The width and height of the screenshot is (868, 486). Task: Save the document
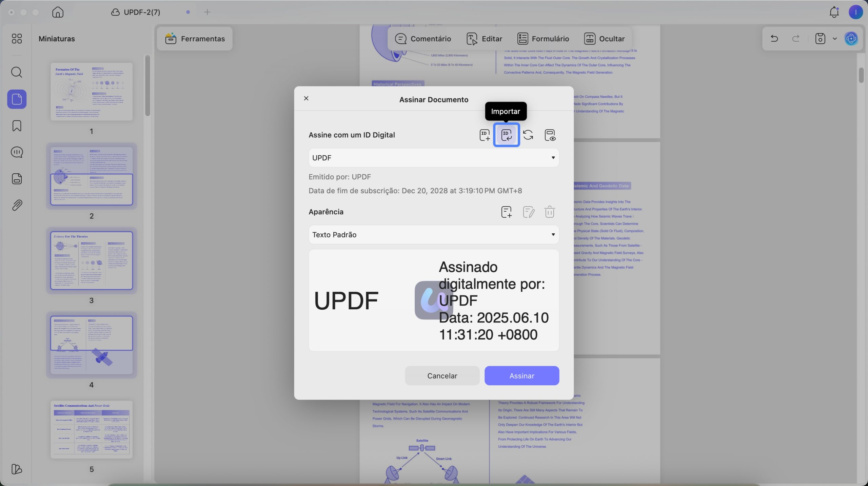[x=820, y=39]
